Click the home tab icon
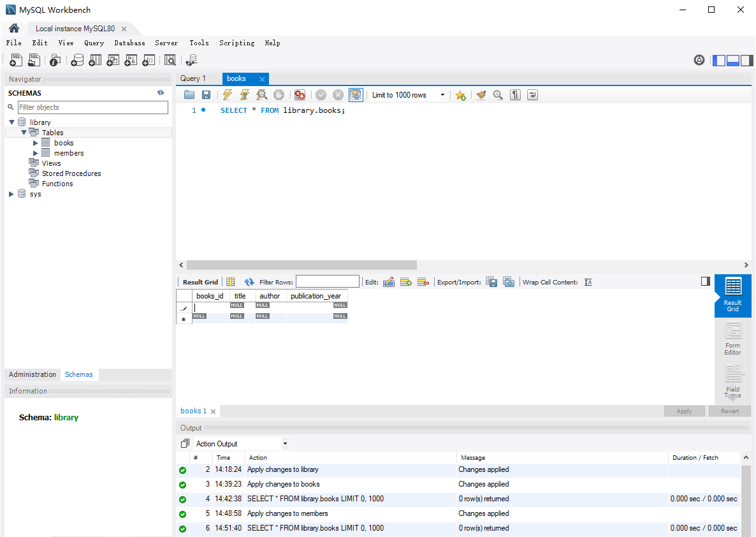Viewport: 756px width, 537px height. coord(14,28)
